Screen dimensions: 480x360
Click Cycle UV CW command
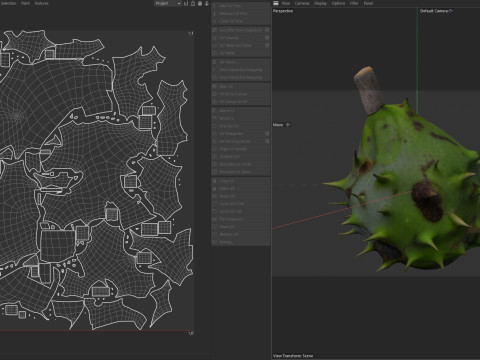tap(240, 211)
